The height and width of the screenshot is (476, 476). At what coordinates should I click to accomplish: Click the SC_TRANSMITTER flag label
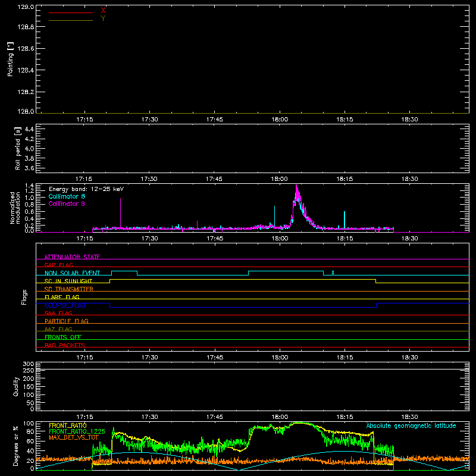coord(69,289)
